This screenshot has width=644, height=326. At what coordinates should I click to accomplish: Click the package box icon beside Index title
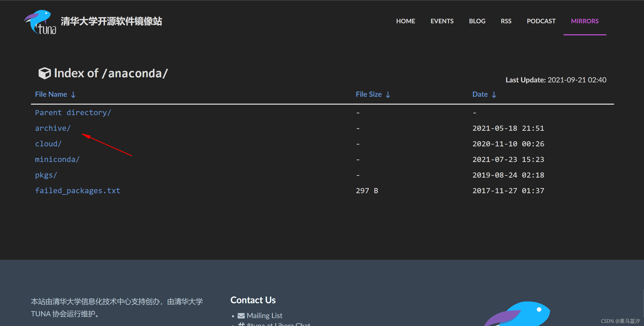point(45,73)
